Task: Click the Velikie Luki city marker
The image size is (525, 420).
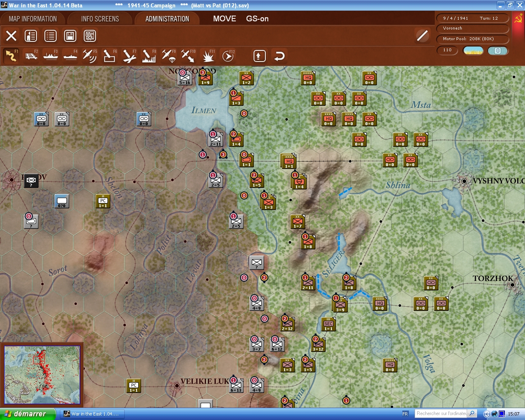Action: tap(177, 386)
